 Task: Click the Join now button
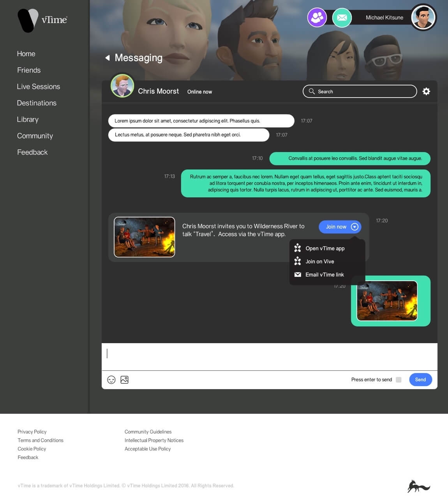[x=340, y=227]
